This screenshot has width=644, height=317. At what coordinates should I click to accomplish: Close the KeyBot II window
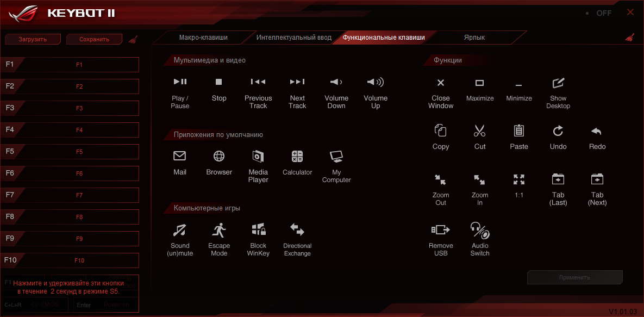click(x=630, y=13)
